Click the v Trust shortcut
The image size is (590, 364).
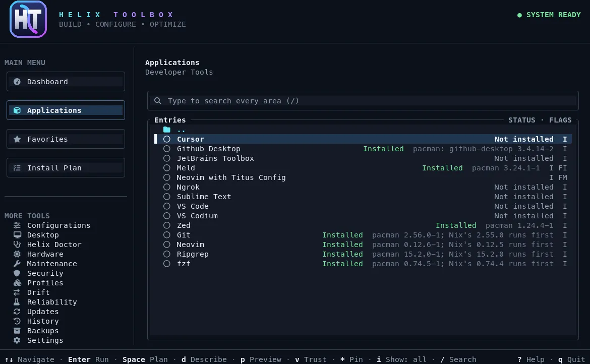pyautogui.click(x=311, y=359)
